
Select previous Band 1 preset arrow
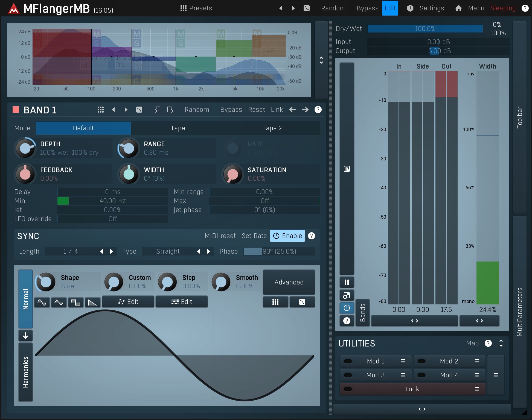click(x=113, y=110)
